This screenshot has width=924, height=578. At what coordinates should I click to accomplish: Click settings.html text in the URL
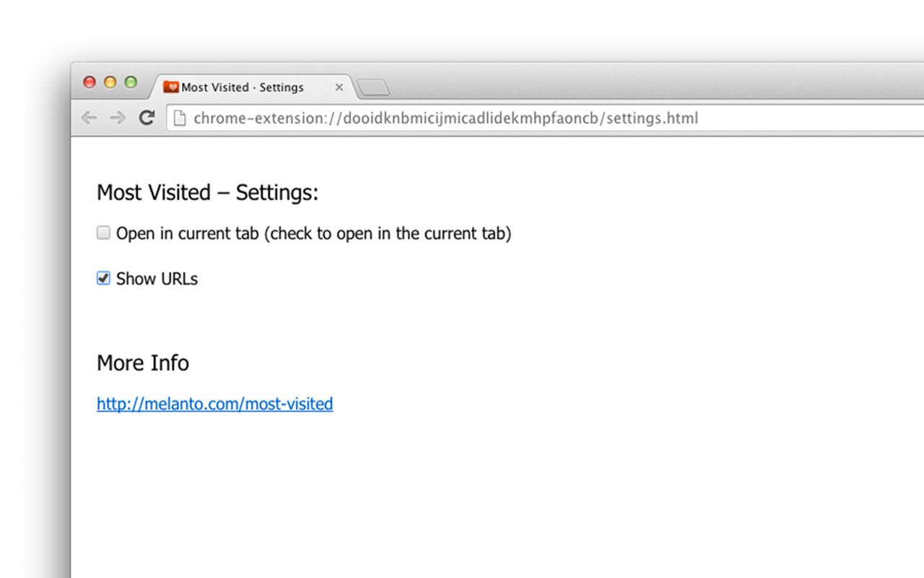pyautogui.click(x=652, y=118)
